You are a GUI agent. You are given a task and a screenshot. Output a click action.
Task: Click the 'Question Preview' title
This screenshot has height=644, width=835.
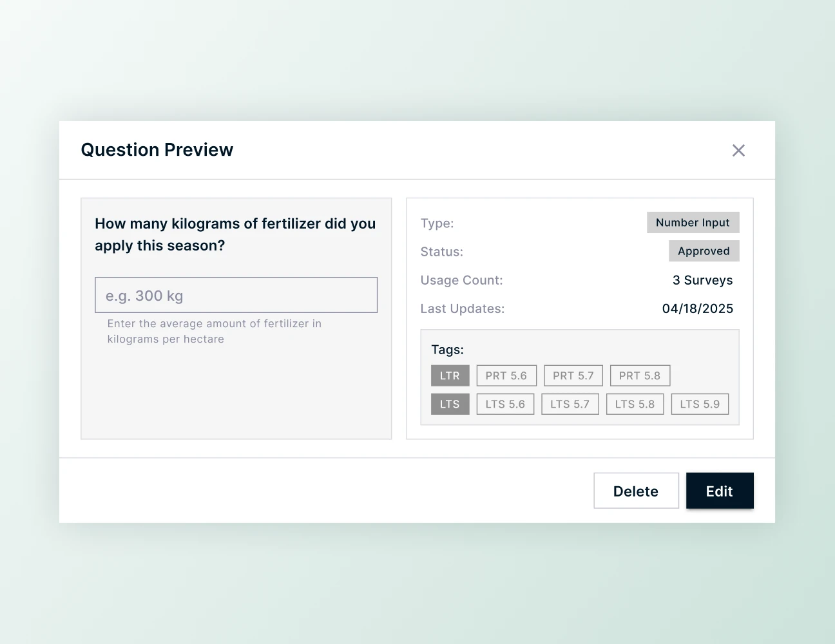[x=157, y=149]
